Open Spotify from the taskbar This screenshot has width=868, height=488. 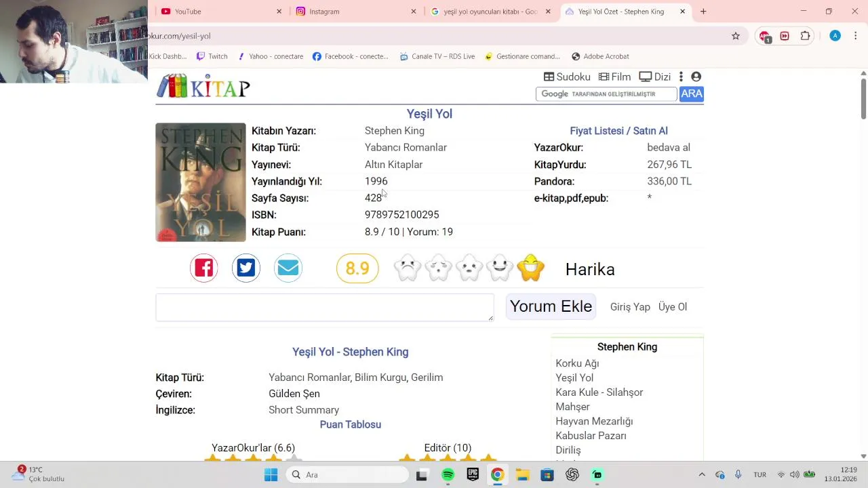tap(448, 474)
